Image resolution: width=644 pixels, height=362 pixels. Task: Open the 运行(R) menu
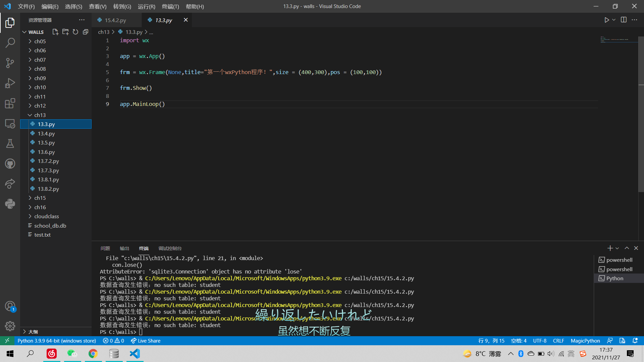click(x=146, y=6)
